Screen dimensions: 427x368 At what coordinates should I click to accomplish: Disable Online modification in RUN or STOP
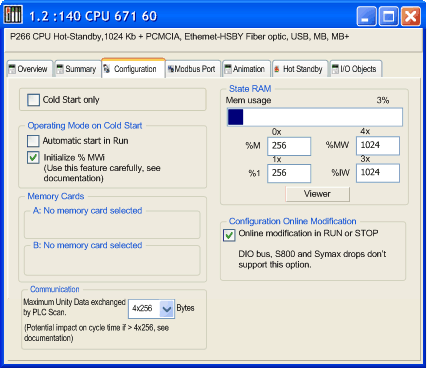pos(229,235)
